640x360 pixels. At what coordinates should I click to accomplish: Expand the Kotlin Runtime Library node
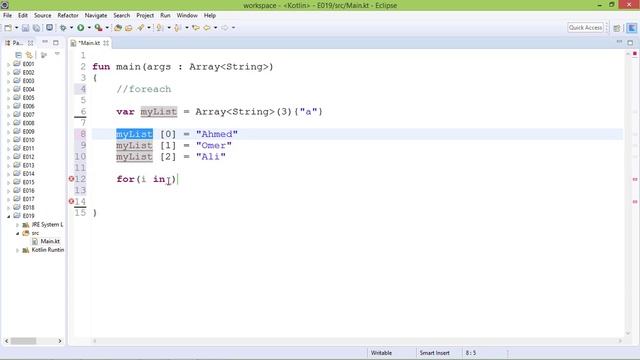(18, 250)
